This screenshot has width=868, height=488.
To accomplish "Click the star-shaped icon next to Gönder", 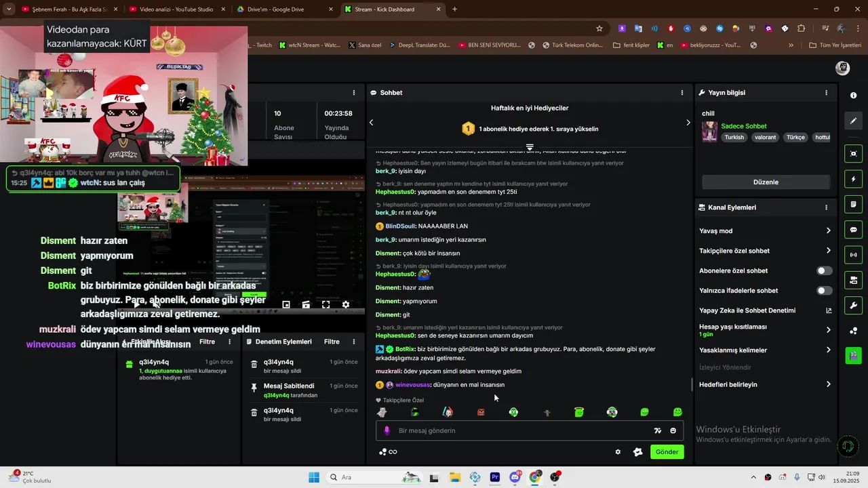I will tap(637, 452).
